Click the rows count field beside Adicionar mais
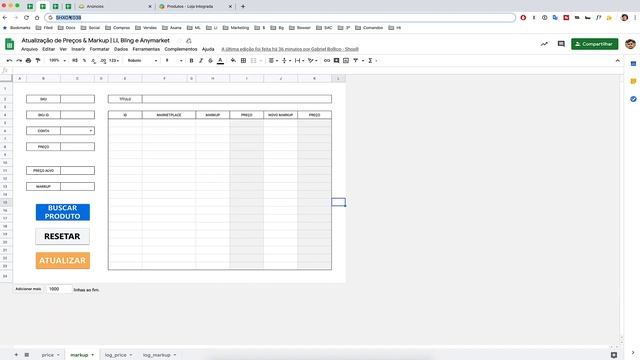This screenshot has height=360, width=640. (59, 289)
